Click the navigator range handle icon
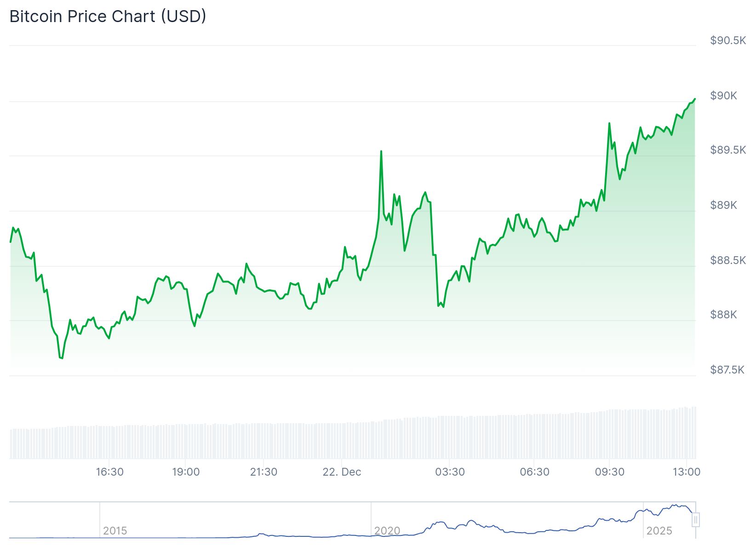The image size is (756, 552). point(696,520)
